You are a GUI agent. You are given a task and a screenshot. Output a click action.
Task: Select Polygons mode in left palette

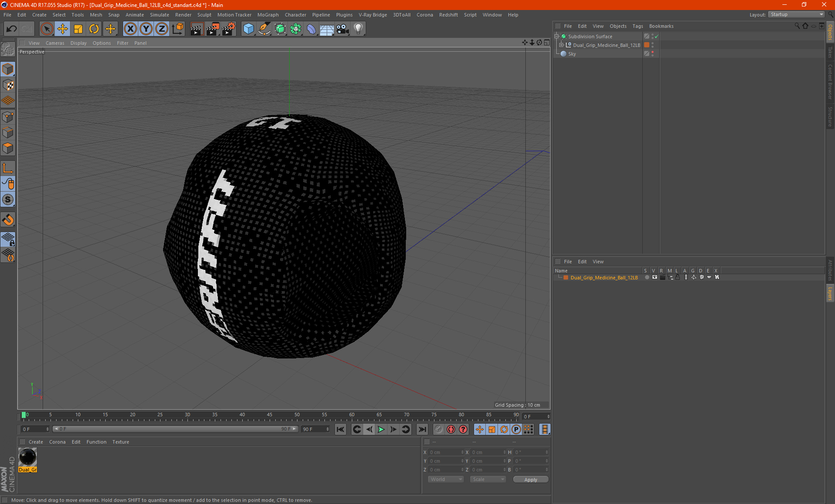click(8, 148)
